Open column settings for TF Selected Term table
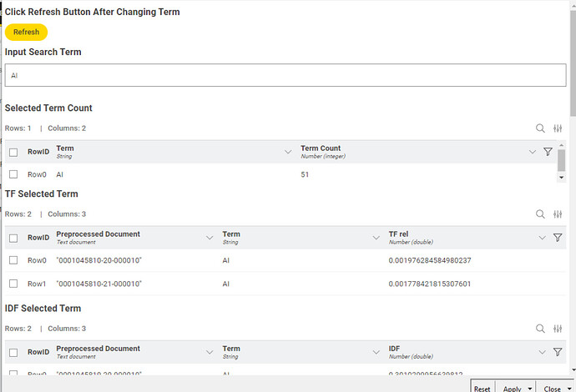Viewport: 576px width, 392px height. click(x=558, y=214)
